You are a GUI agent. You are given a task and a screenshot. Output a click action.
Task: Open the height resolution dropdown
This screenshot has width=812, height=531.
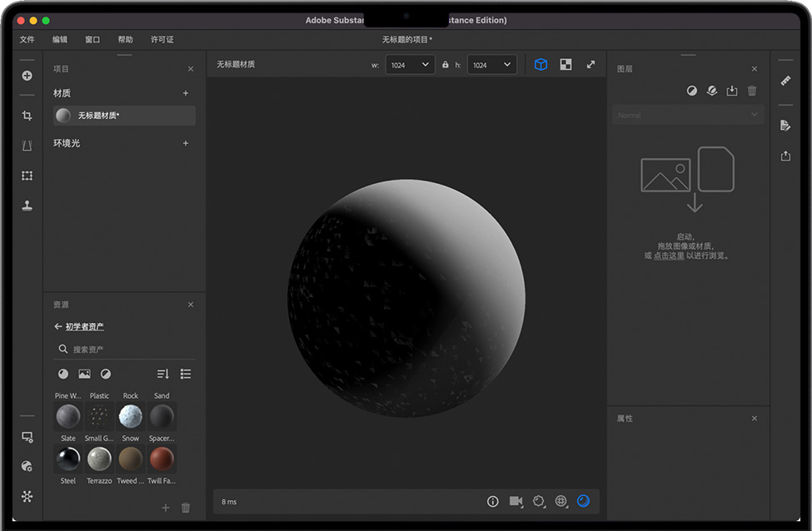pyautogui.click(x=491, y=65)
